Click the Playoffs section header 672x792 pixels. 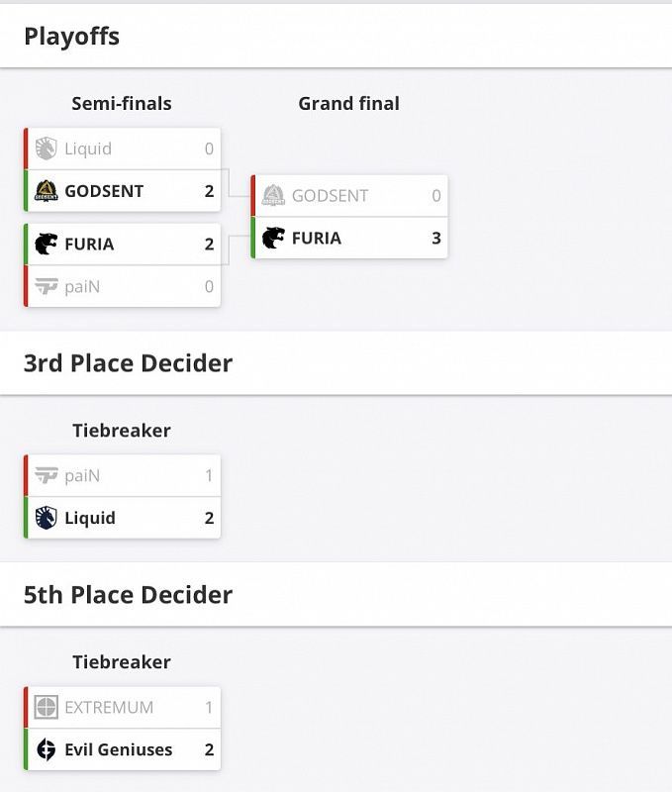[71, 37]
